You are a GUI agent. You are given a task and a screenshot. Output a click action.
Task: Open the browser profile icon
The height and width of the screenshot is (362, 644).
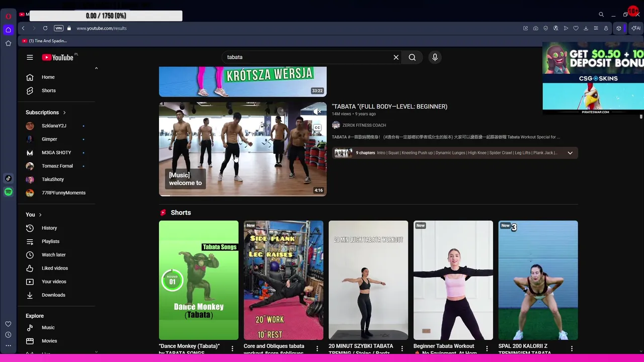pos(606,28)
